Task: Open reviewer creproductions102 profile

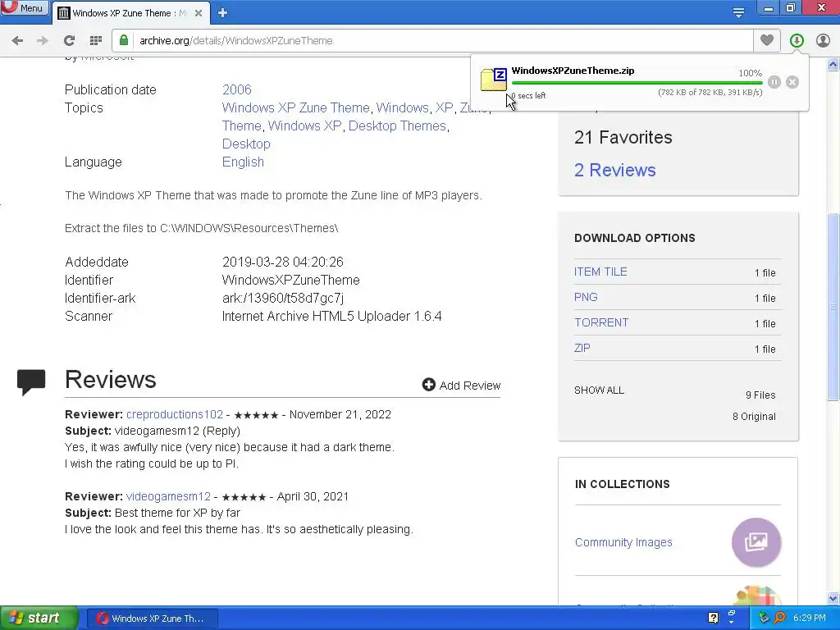Action: [175, 414]
